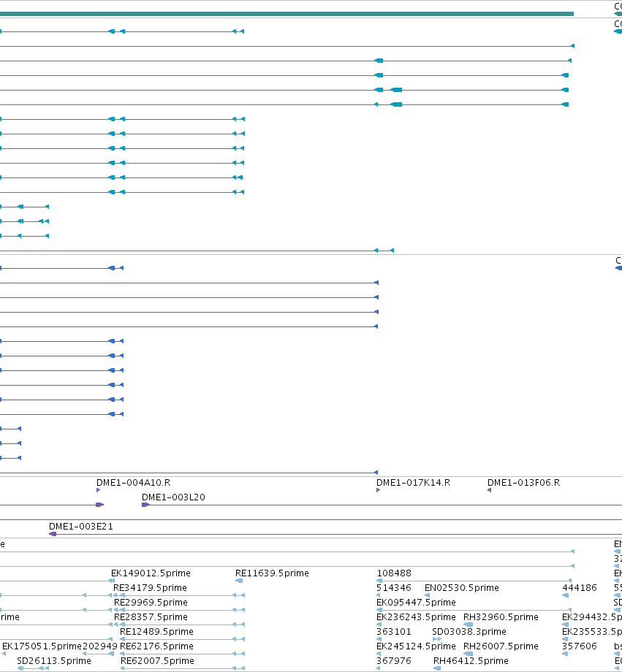622x672 pixels.
Task: Click the 108488 label
Action: tap(394, 573)
